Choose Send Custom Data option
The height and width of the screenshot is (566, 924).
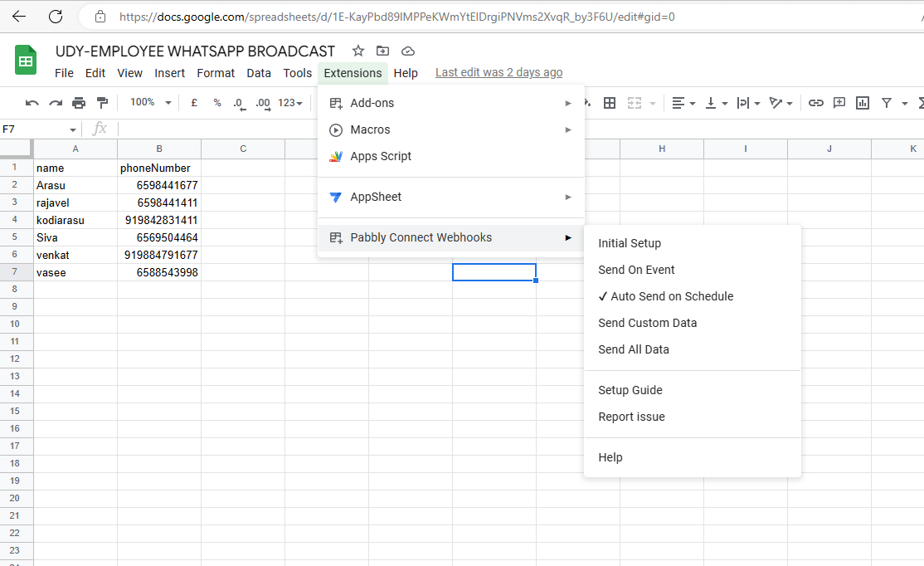pos(693,323)
